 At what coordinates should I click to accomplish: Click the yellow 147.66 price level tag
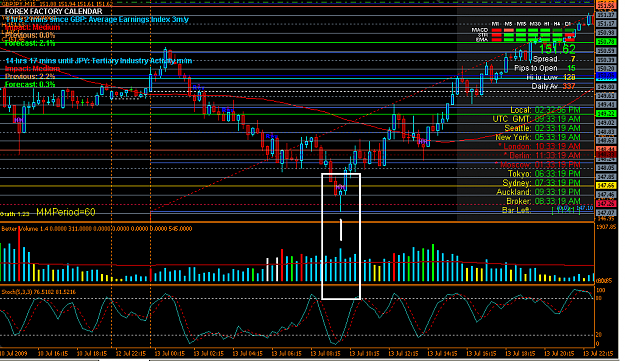[605, 186]
